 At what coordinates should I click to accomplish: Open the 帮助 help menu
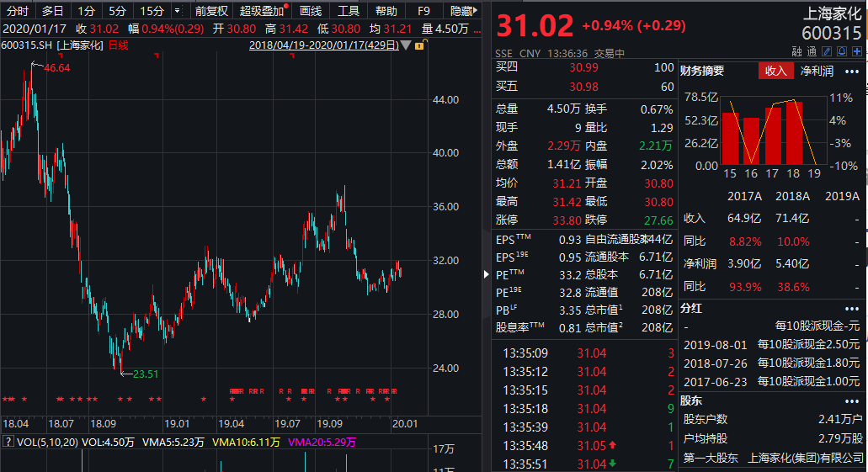(386, 10)
